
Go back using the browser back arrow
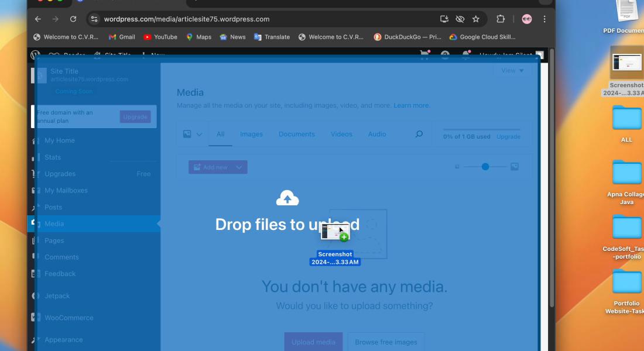[x=38, y=19]
